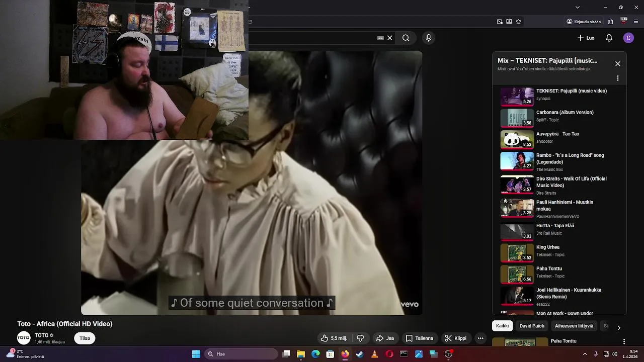The height and width of the screenshot is (362, 644).
Task: Select Rambo It's a Long Road song
Action: tap(557, 162)
